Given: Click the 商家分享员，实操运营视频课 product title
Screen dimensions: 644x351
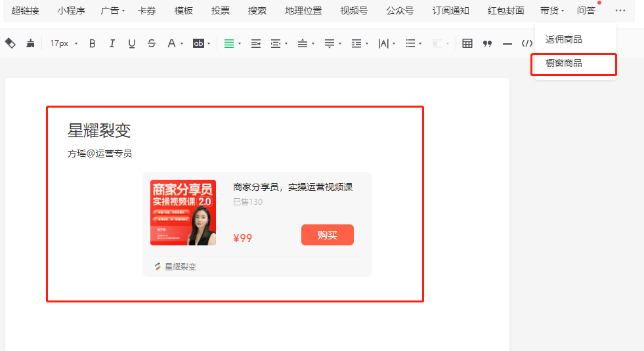Looking at the screenshot, I should pyautogui.click(x=293, y=187).
